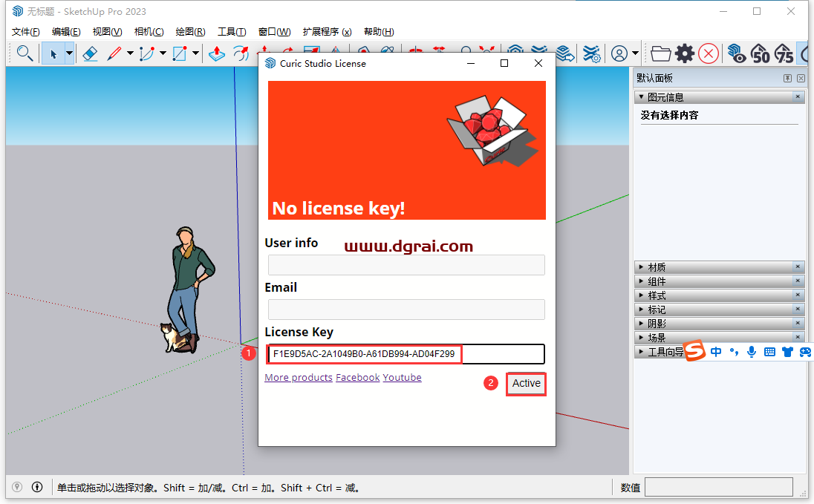Click the red circled X icon
This screenshot has height=504, width=814.
tap(709, 53)
